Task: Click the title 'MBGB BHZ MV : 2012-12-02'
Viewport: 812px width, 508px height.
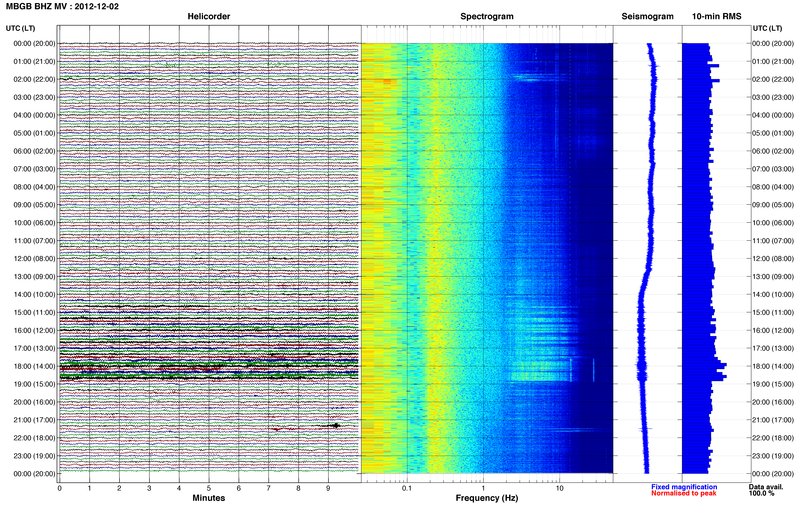Action: [x=62, y=6]
